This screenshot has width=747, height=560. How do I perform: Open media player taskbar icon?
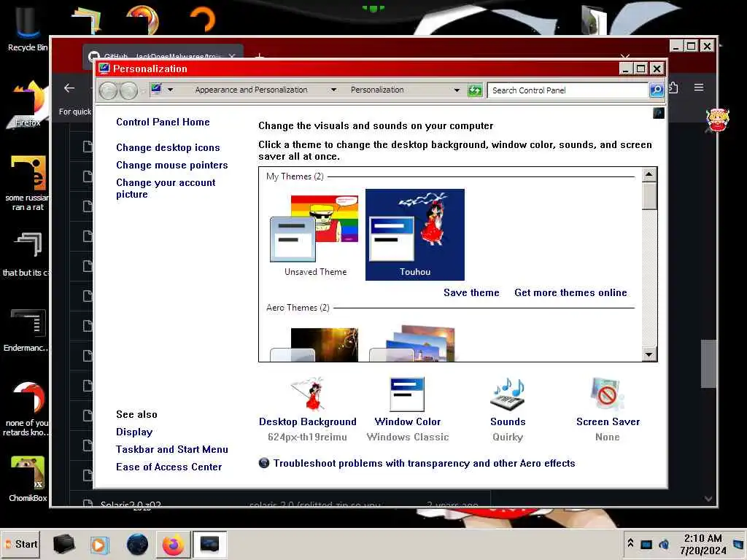tap(99, 544)
